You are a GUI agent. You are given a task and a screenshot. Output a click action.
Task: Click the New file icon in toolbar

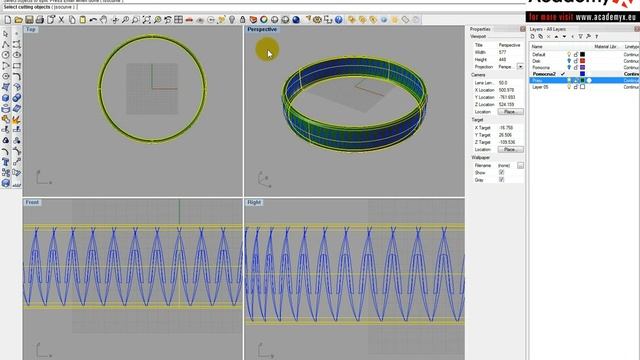pos(8,20)
